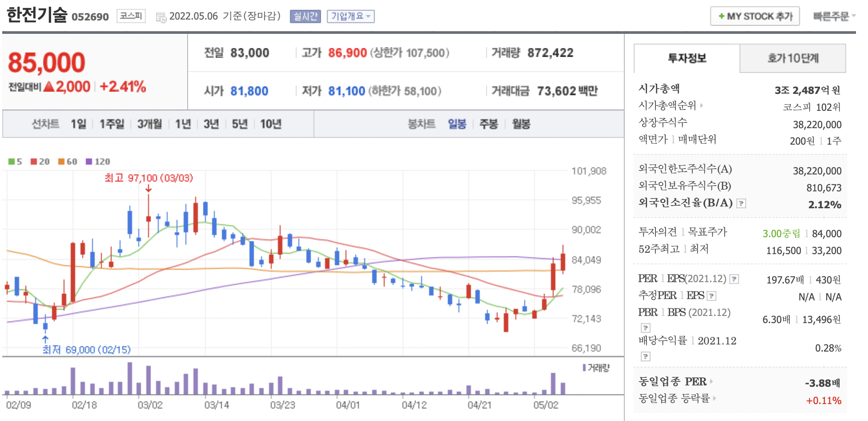Click the help icon next to 추정PER EPS
This screenshot has height=421, width=868.
click(711, 296)
